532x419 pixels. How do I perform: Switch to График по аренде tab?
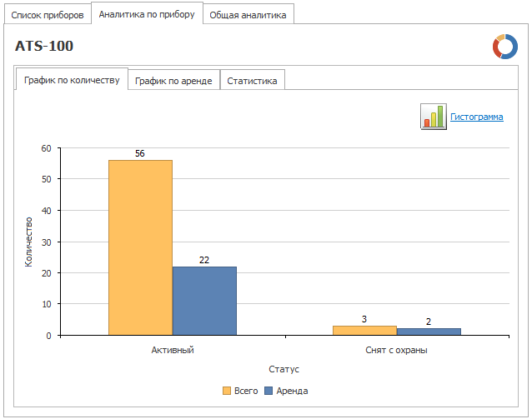173,81
